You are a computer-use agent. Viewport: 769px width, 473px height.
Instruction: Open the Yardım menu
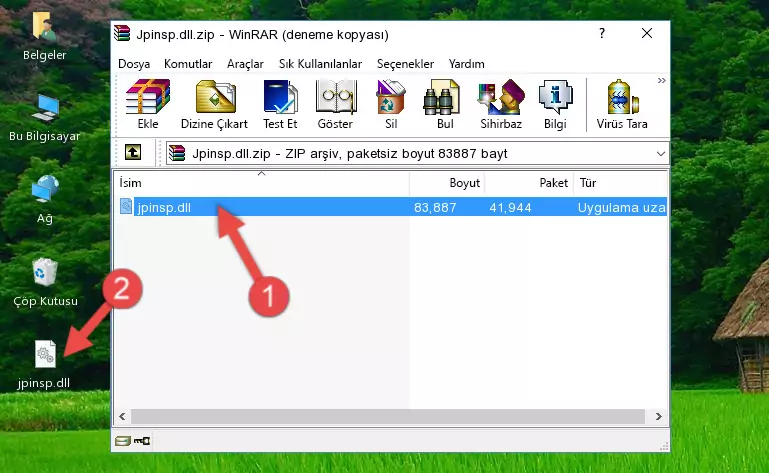(466, 64)
